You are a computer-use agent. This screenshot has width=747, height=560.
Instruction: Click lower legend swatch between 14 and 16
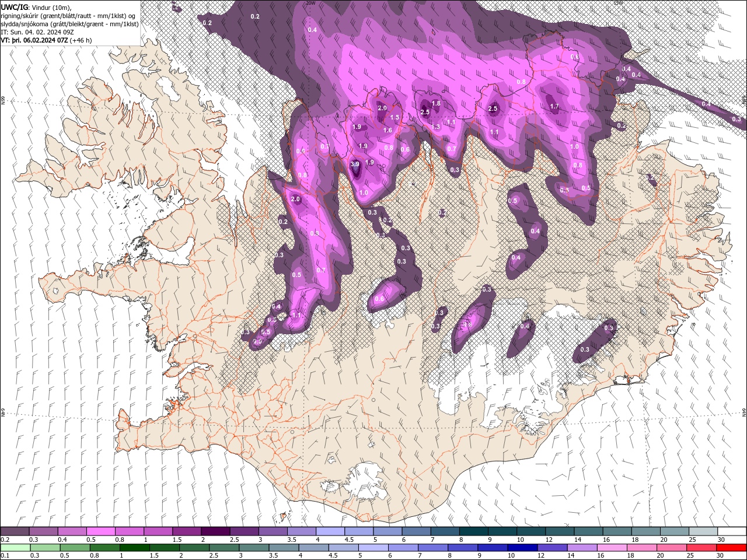582,548
